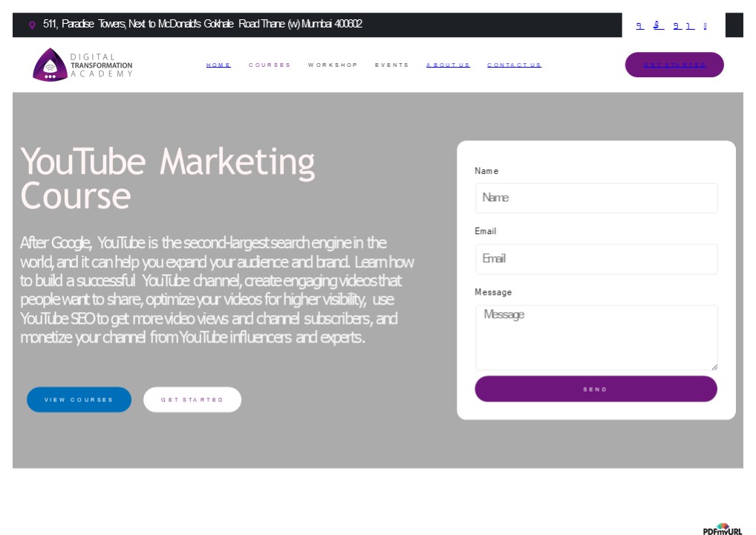
Task: Click the Email field label
Action: point(485,231)
